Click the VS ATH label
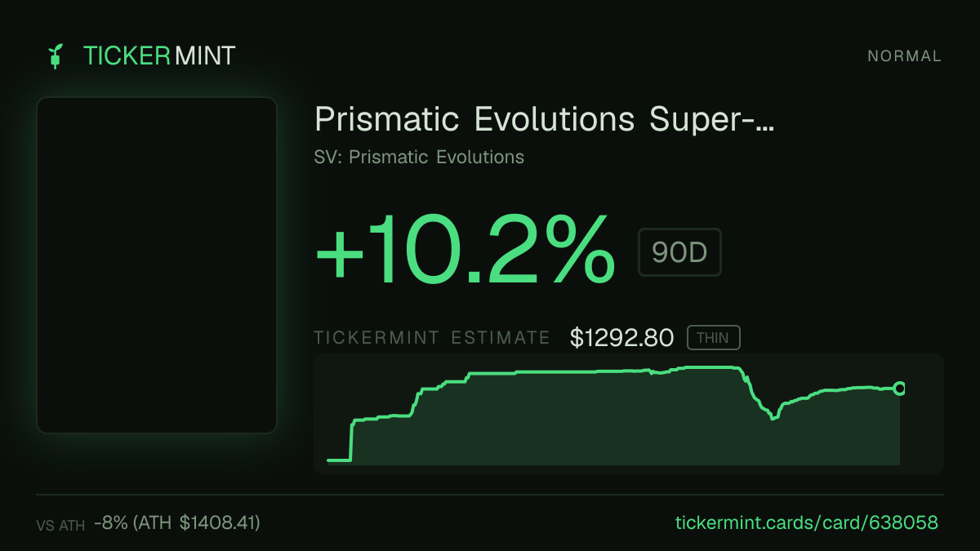Screen dimensions: 980x551 coord(60,526)
